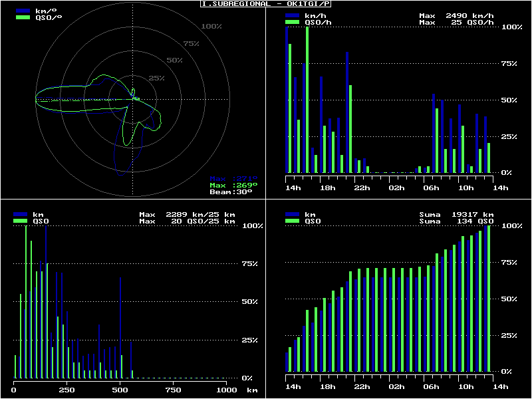Viewport: 532px width, 399px height.
Task: Click the tall blue bar at 500 km
Action: click(120, 326)
